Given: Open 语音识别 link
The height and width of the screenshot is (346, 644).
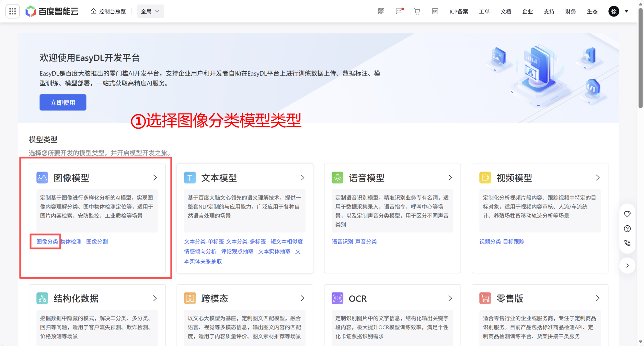Looking at the screenshot, I should tap(342, 242).
